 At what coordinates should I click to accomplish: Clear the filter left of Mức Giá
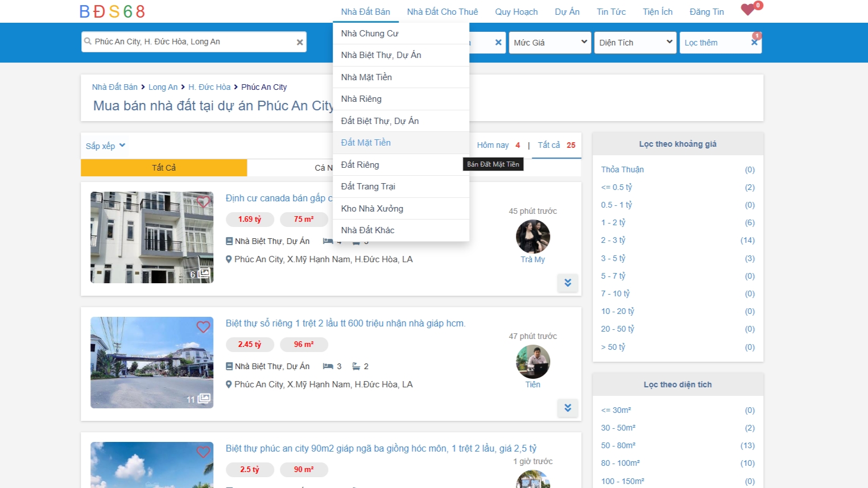tap(498, 42)
